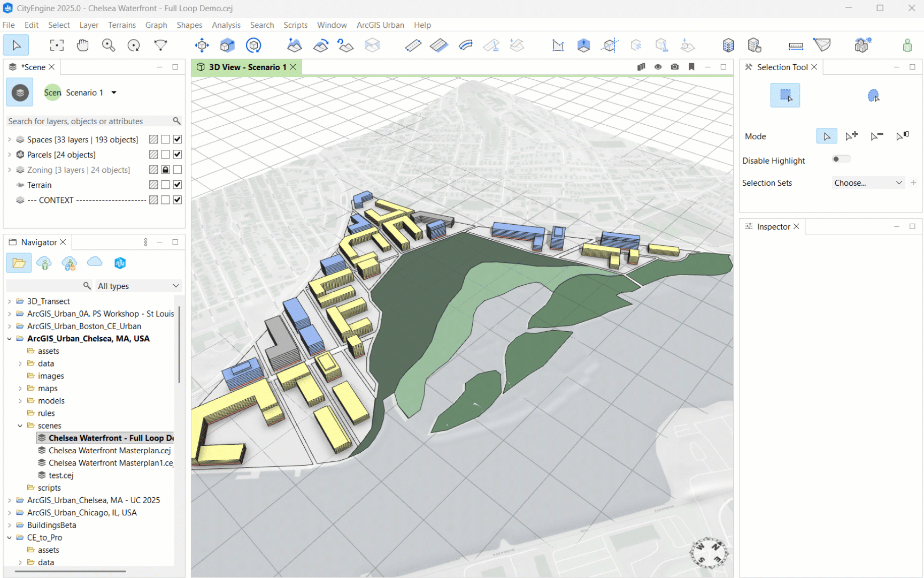Open the All types filter dropdown
The image size is (924, 578).
(138, 286)
